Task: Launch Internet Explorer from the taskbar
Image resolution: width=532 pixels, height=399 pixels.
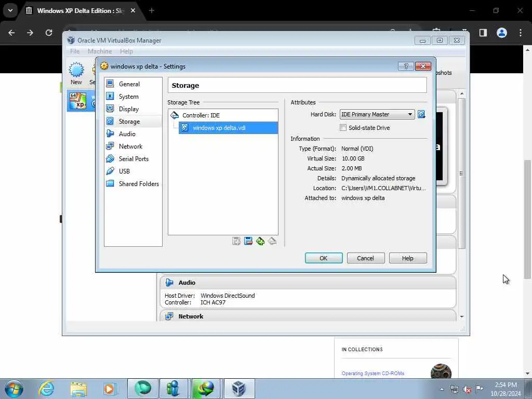Action: 46,389
